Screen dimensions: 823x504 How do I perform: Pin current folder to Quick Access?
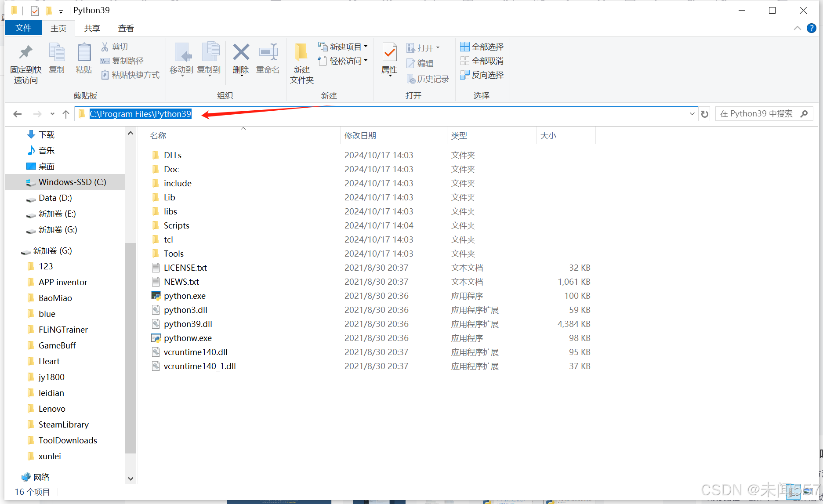[25, 62]
